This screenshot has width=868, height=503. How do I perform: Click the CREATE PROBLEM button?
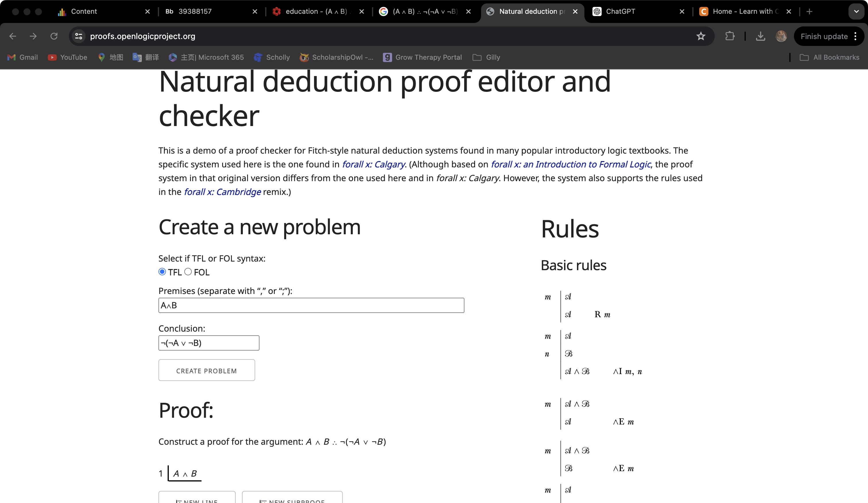pos(207,370)
